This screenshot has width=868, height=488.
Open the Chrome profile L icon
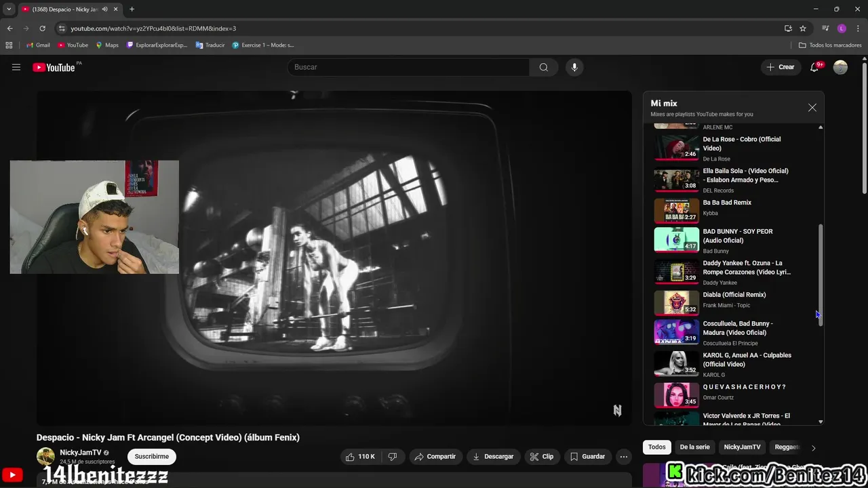click(842, 28)
